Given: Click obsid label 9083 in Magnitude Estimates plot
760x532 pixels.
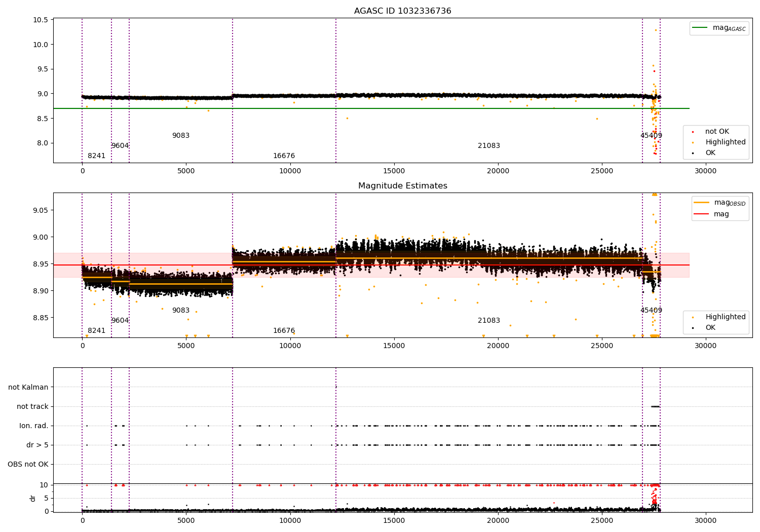Looking at the screenshot, I should 181,311.
